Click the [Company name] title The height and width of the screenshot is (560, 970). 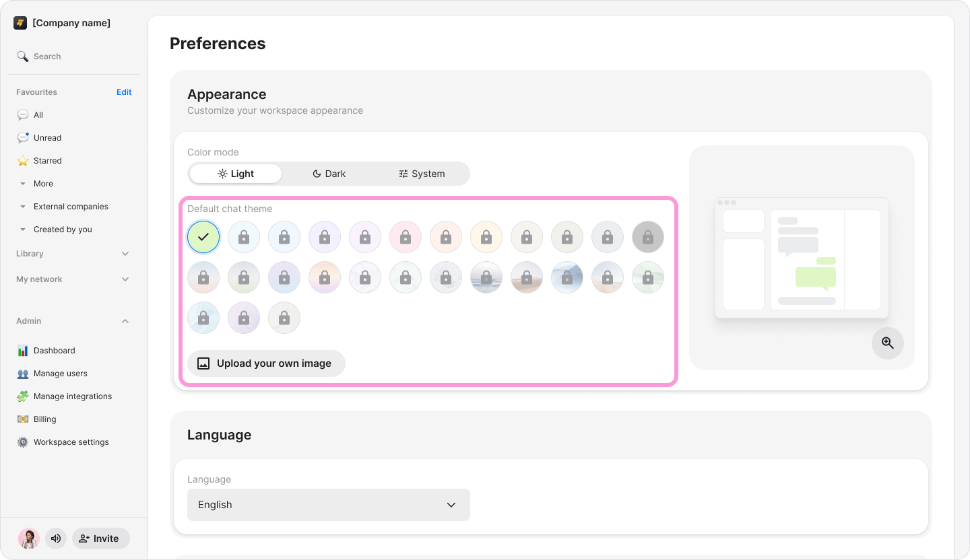pos(71,23)
